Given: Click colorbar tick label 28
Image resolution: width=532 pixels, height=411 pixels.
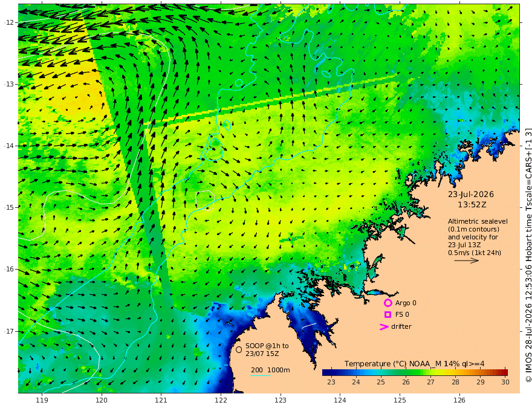Looking at the screenshot, I should tap(456, 382).
